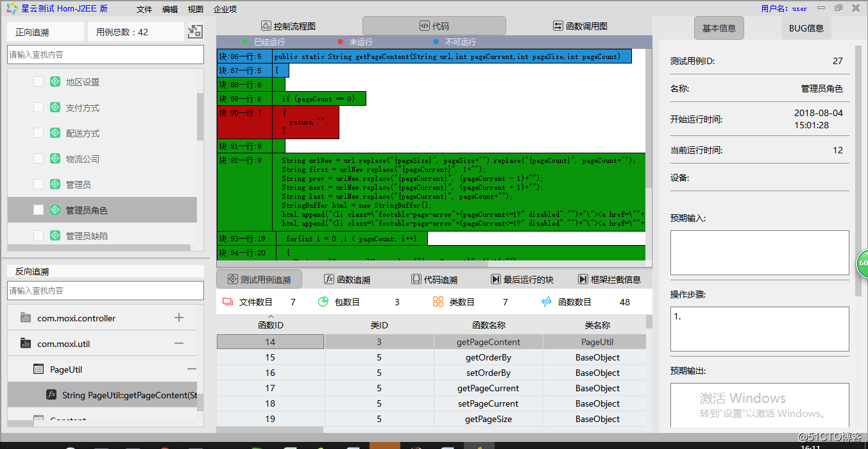Tick the 管理员角色 checkbox
This screenshot has width=868, height=449.
(38, 210)
